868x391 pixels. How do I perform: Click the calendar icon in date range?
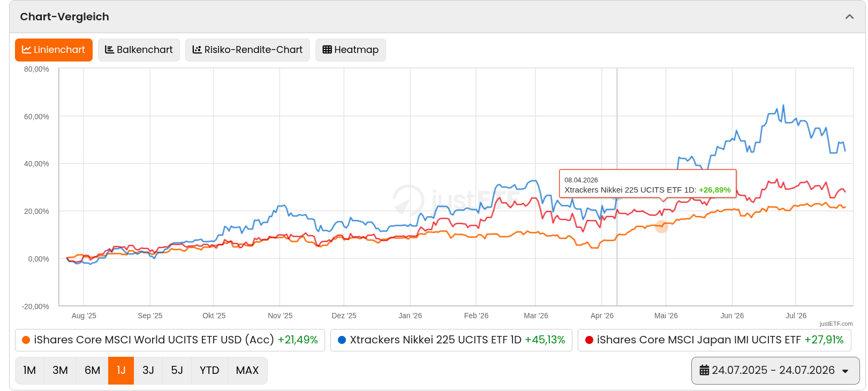click(705, 370)
